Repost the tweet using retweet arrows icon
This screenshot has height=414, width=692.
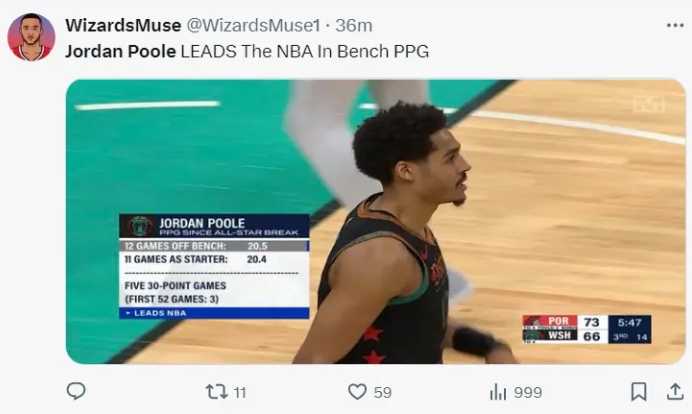[x=216, y=391]
